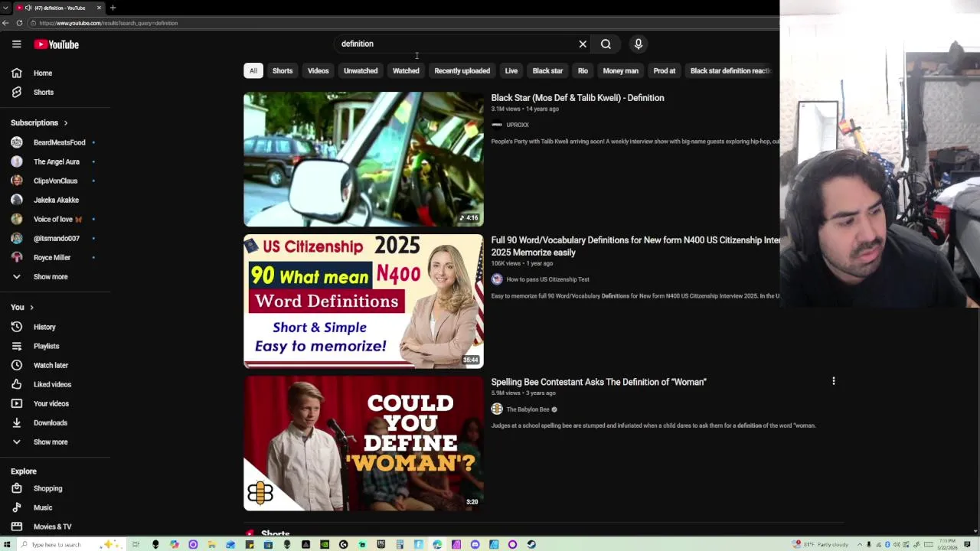The image size is (980, 551).
Task: Expand the Subscriptions section chevron
Action: point(66,122)
